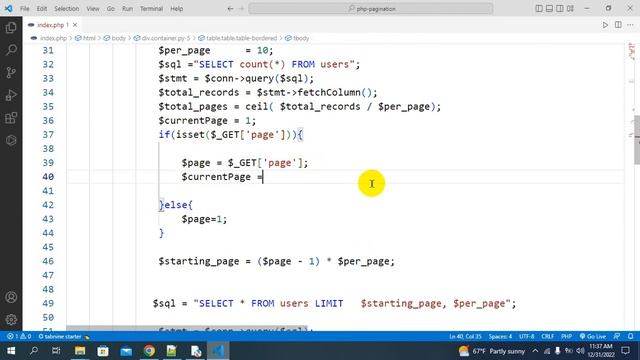This screenshot has width=640, height=360.
Task: Open the Edit menu
Action: coord(42,9)
